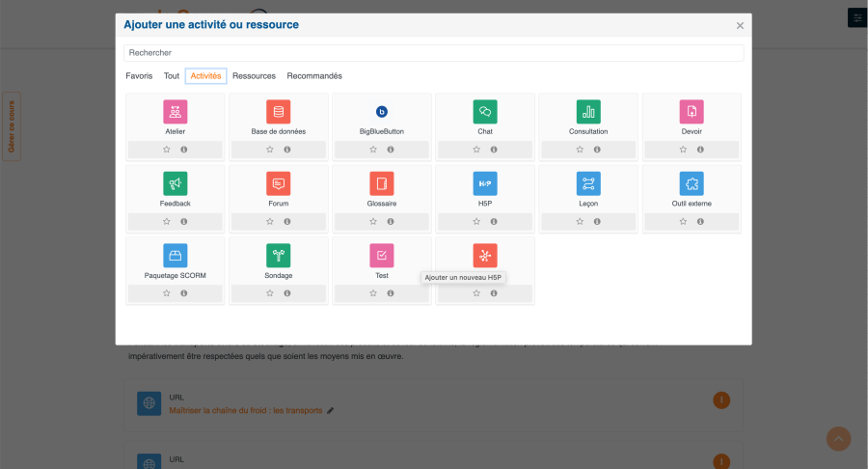The image size is (868, 469).
Task: Add a Chat activity
Action: pos(485,112)
